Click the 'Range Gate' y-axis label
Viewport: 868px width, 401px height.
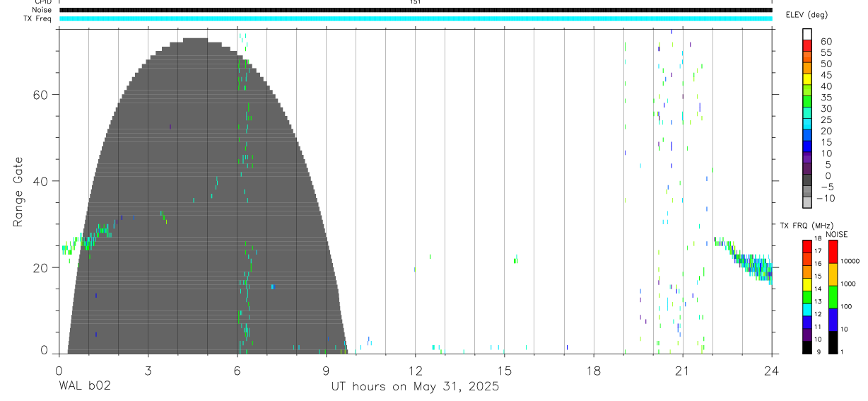tap(18, 192)
